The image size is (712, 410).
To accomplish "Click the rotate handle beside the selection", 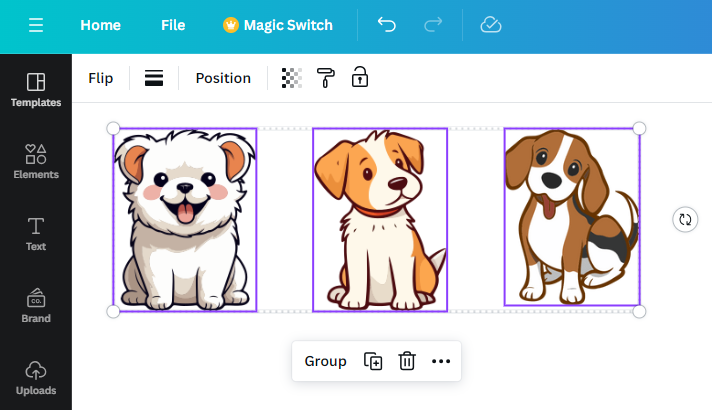I will pyautogui.click(x=685, y=220).
